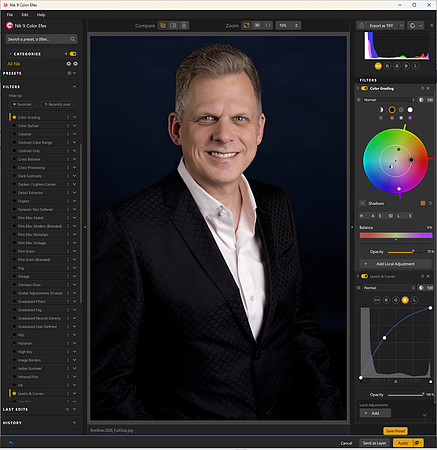Show the RGB histogram channel

click(x=378, y=66)
